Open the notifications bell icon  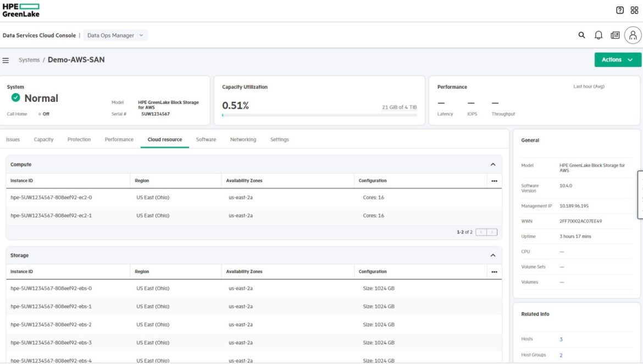[598, 35]
